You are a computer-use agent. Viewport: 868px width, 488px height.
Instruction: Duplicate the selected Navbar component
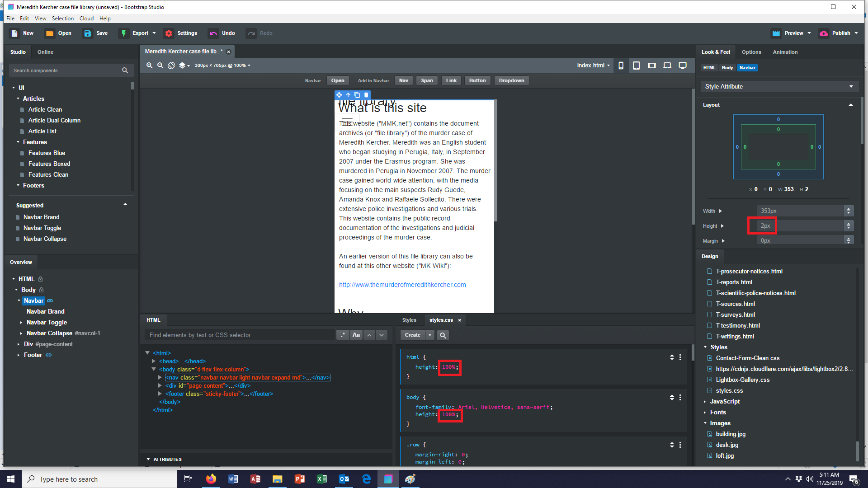357,95
